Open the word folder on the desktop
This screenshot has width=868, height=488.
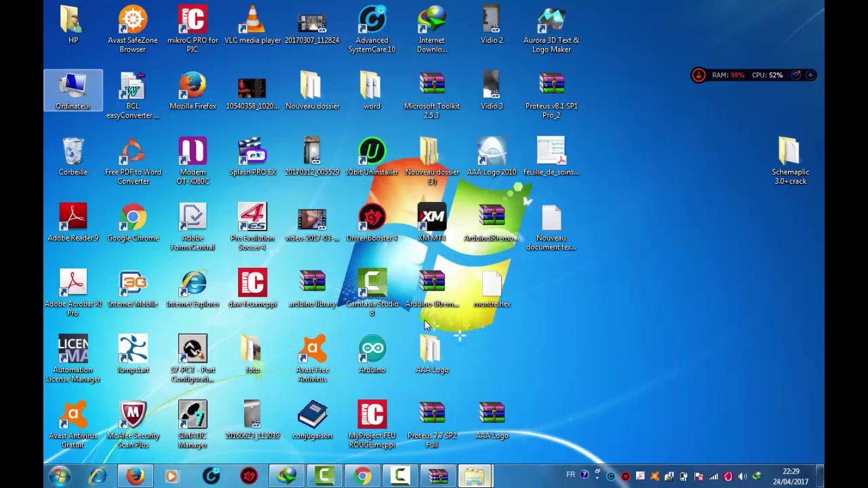tap(372, 91)
